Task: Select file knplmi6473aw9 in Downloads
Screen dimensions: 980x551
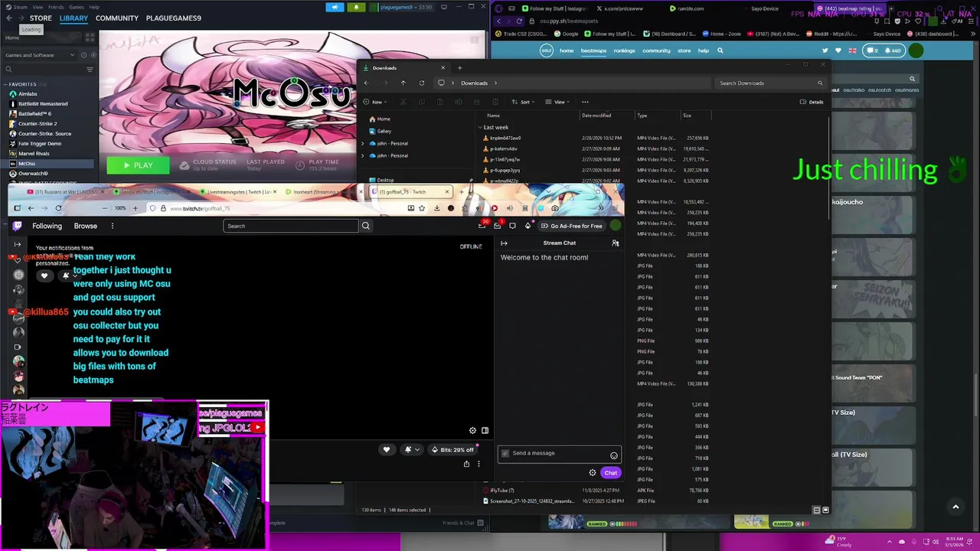Action: coord(505,138)
